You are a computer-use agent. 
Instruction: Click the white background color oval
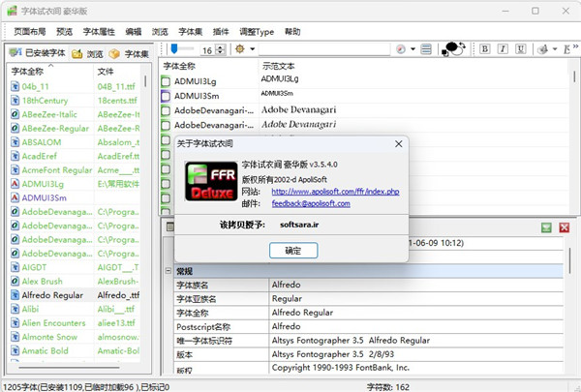[457, 51]
